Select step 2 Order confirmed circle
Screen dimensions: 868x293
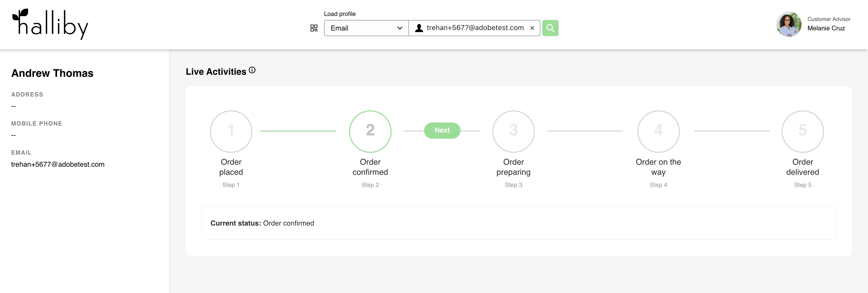[370, 131]
